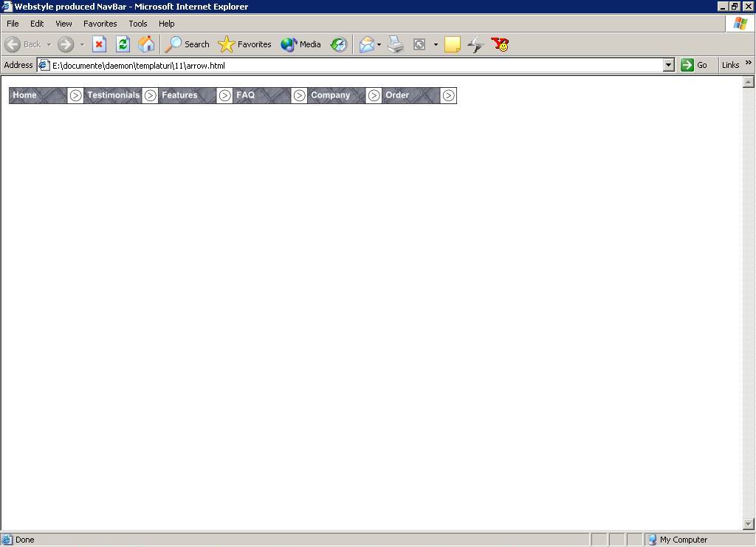756x547 pixels.
Task: Open the Search pane
Action: point(187,44)
